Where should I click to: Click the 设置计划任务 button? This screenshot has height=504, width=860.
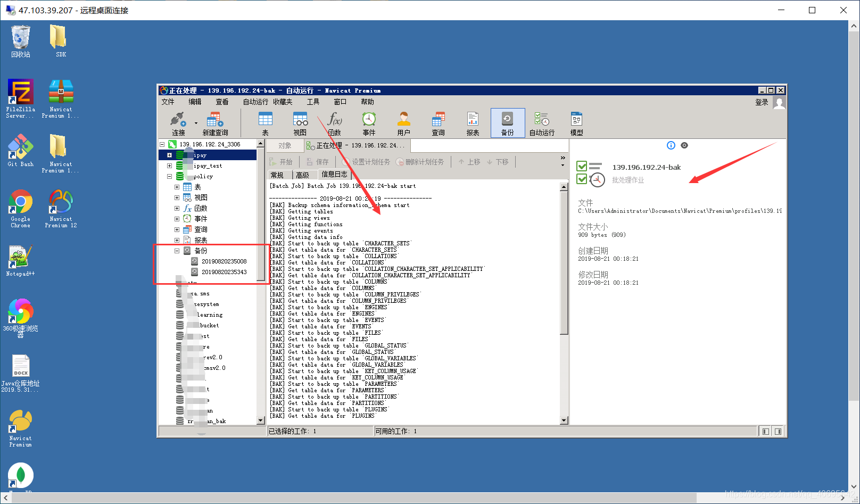coord(366,162)
